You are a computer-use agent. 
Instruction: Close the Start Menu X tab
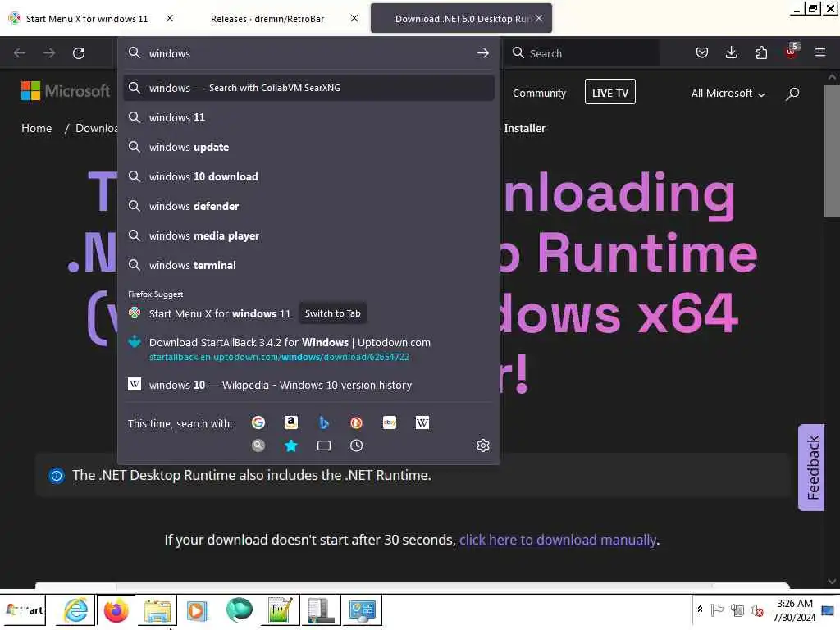click(x=169, y=18)
